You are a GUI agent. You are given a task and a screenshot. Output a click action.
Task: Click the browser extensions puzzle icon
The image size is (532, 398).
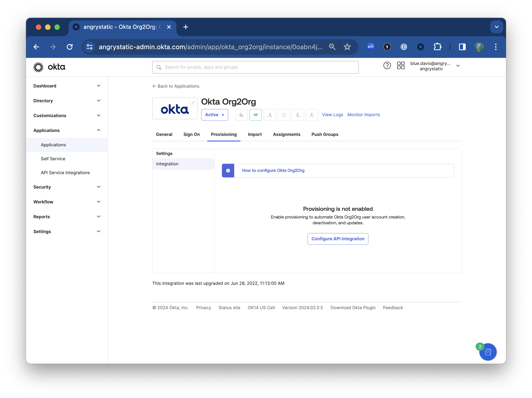pyautogui.click(x=438, y=47)
